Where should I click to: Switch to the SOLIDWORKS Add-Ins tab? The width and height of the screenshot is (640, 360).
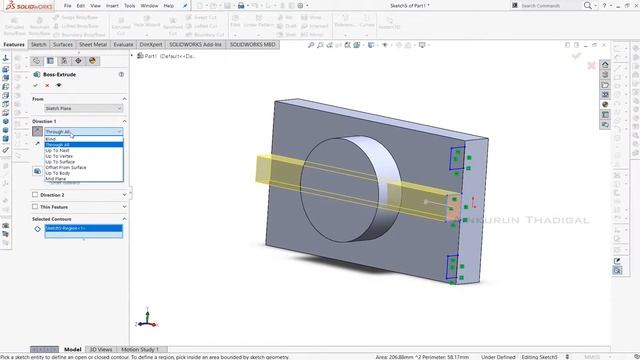point(196,44)
